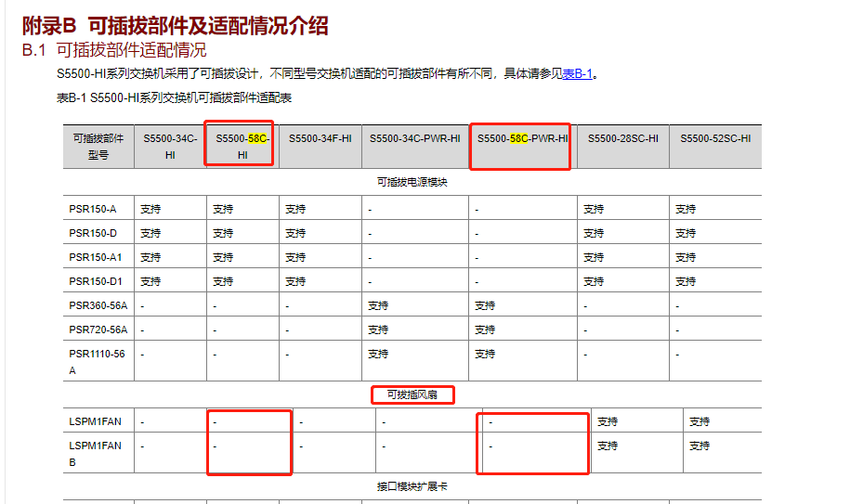Click the section row 可拔插风扇
Screen dimensions: 850x504
point(412,394)
